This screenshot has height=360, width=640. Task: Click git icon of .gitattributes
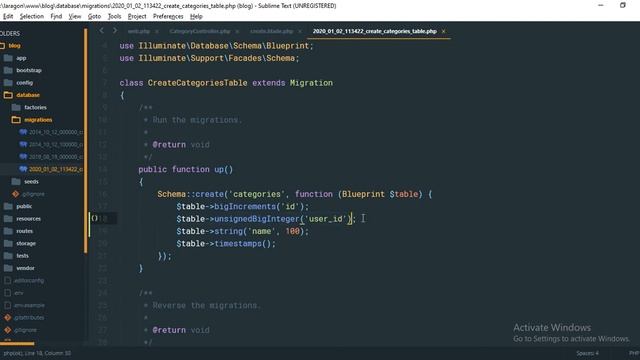(x=7, y=317)
